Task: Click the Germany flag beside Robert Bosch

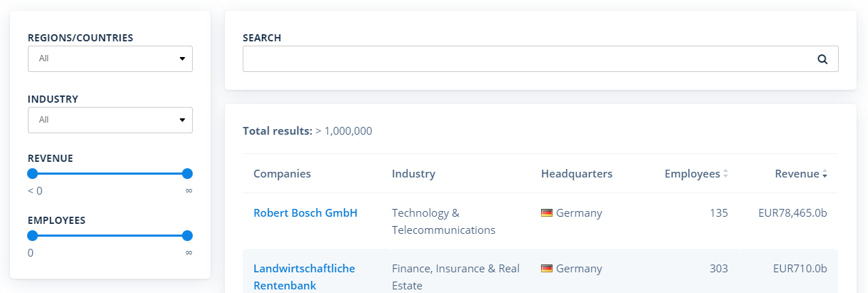Action: (x=547, y=213)
